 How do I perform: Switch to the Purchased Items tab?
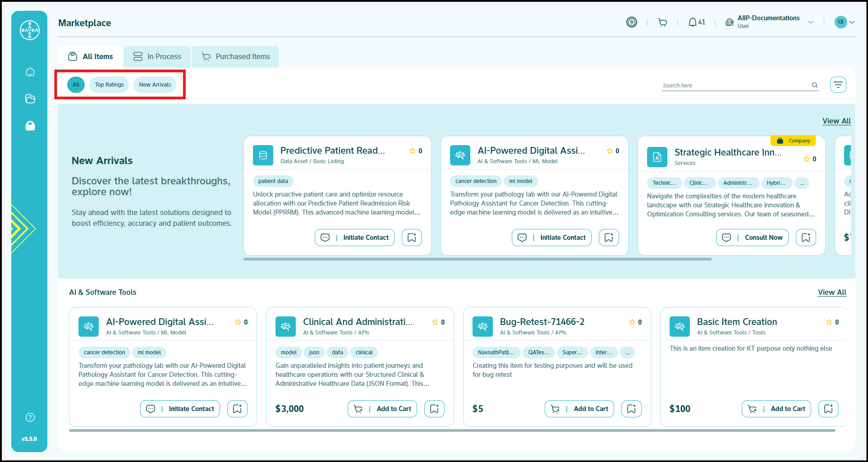coord(235,57)
